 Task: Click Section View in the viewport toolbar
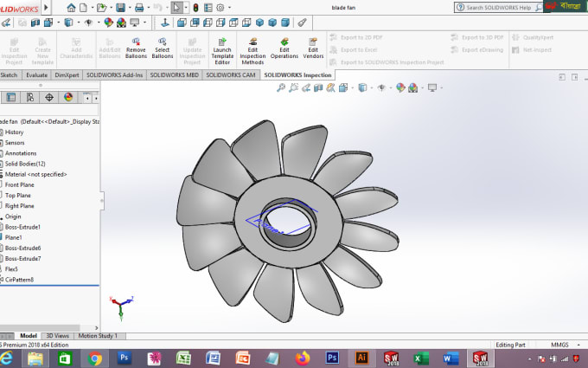coord(318,87)
